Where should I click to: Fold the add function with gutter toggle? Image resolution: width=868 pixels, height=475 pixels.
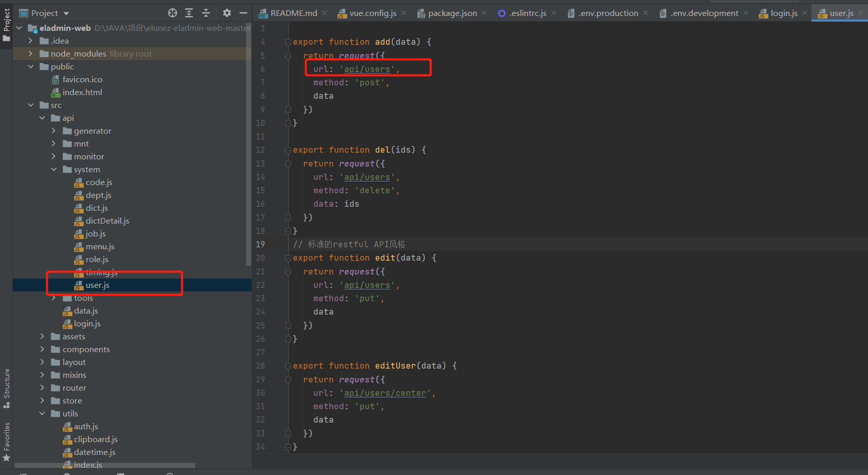[288, 42]
